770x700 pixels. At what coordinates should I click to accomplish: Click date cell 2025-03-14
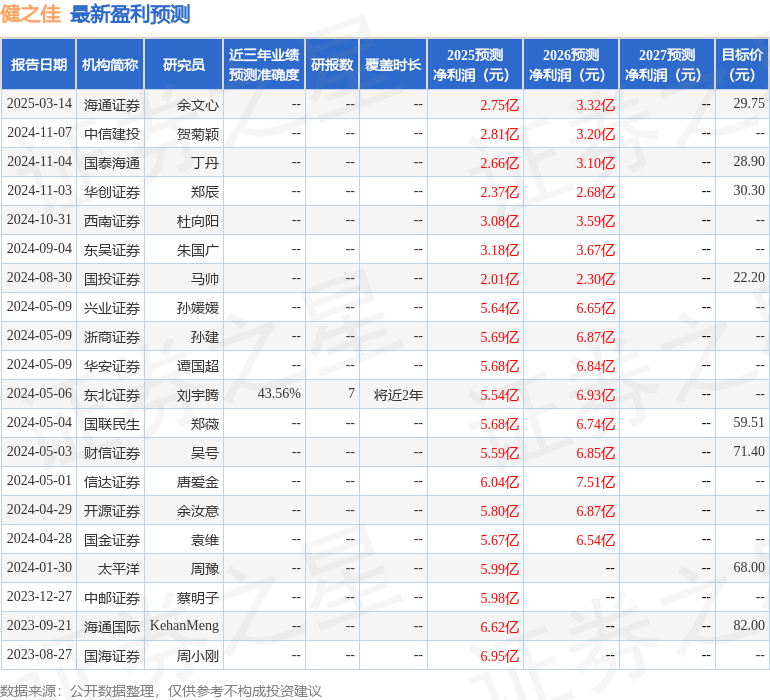click(39, 104)
